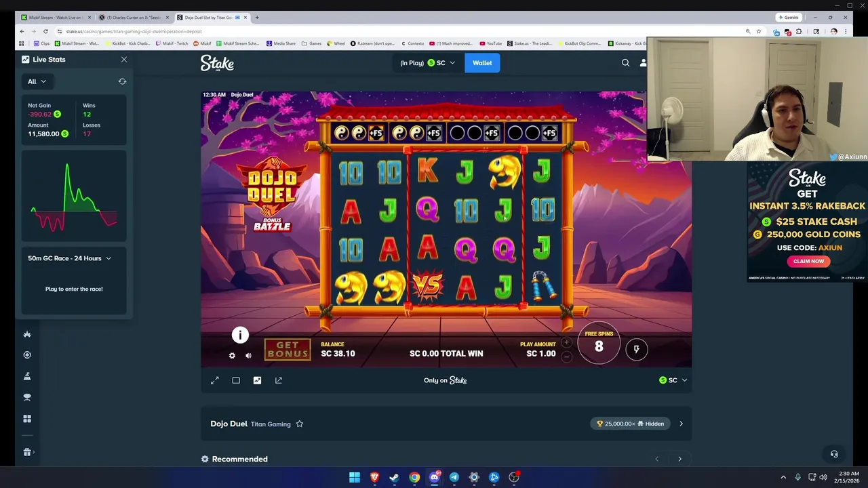Open the gift rewards sidebar icon

28,452
